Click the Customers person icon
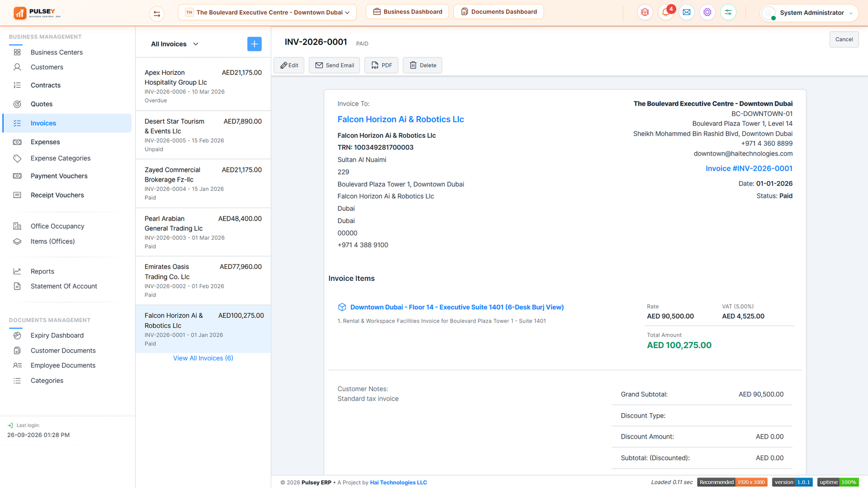Image resolution: width=868 pixels, height=488 pixels. coord(17,67)
